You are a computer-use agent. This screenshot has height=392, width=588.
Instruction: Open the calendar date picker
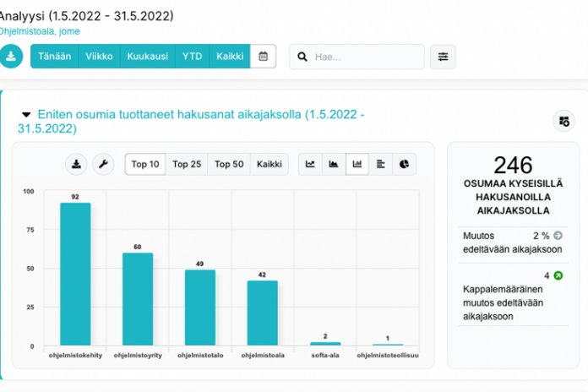tap(263, 57)
